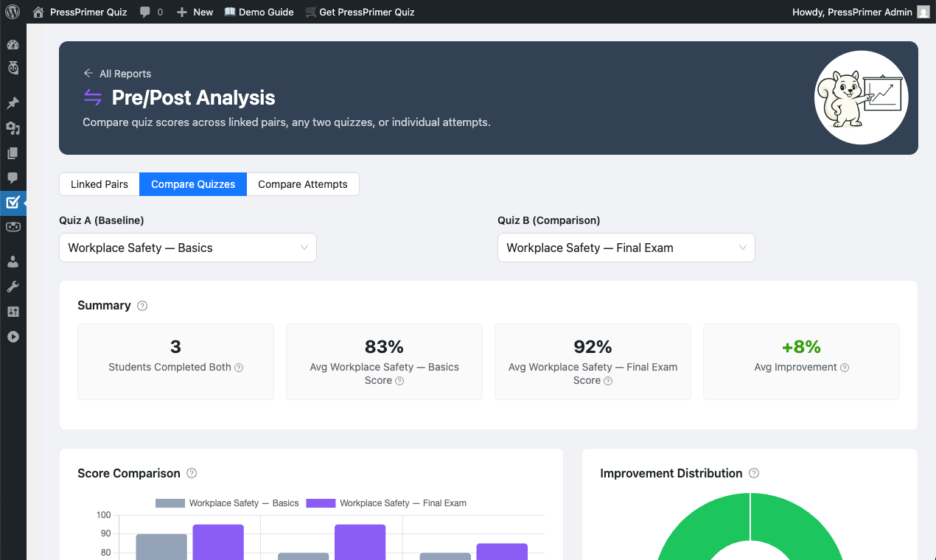Select the Compare Quizzes tab
936x560 pixels.
point(193,184)
